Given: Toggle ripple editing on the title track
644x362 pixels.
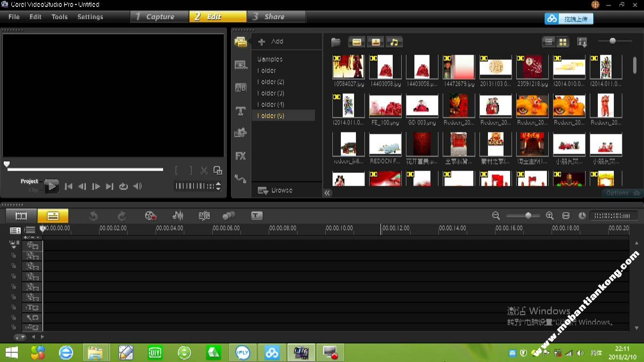Looking at the screenshot, I should [14, 307].
